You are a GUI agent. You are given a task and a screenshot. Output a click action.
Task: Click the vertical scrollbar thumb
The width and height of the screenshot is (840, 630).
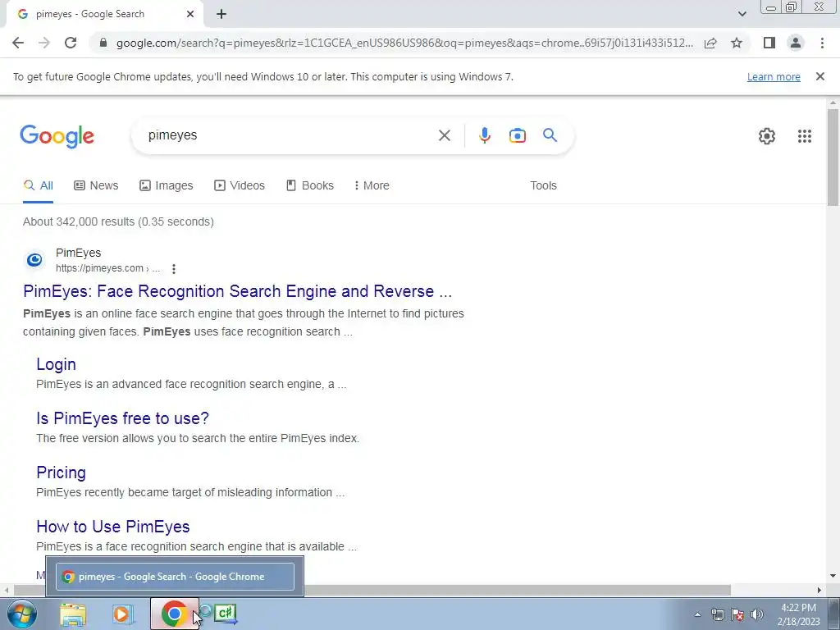(x=833, y=157)
